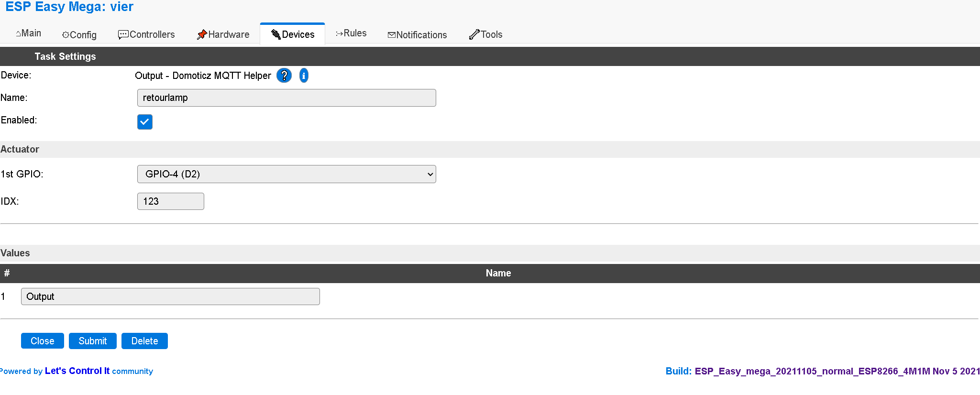Open the Hardware tab
The image size is (980, 395).
(x=223, y=34)
